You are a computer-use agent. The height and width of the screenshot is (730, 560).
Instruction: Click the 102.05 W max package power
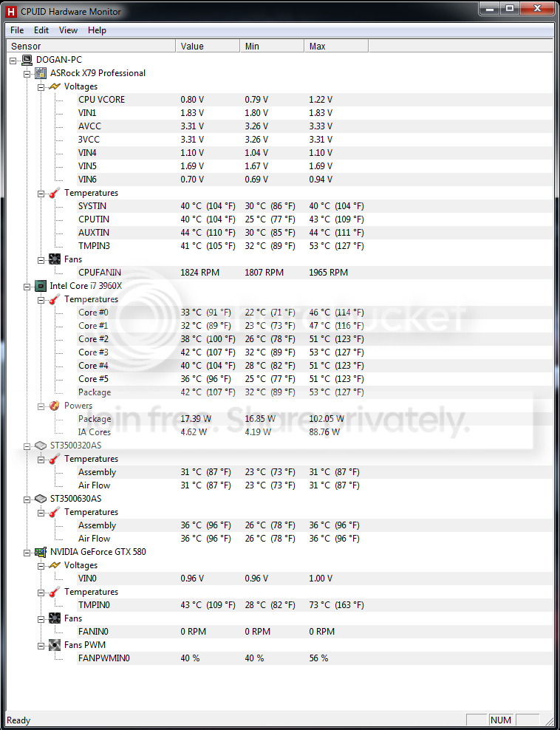click(x=327, y=419)
